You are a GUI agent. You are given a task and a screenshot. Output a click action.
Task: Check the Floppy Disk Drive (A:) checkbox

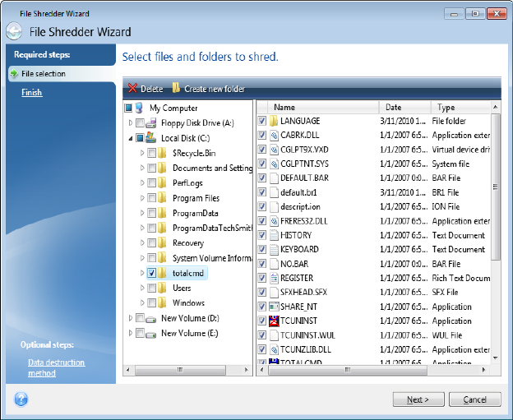[140, 123]
